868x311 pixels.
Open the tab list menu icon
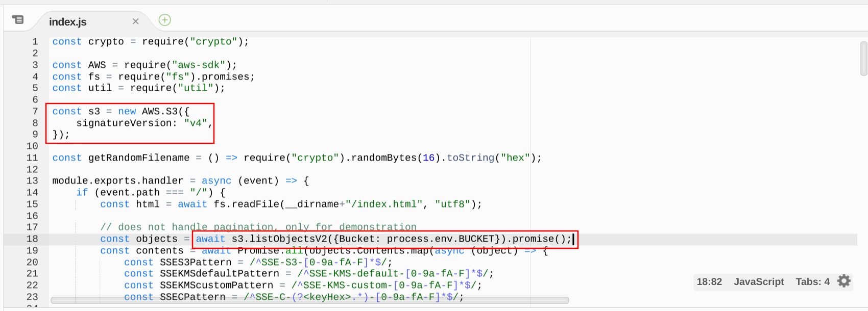[18, 19]
